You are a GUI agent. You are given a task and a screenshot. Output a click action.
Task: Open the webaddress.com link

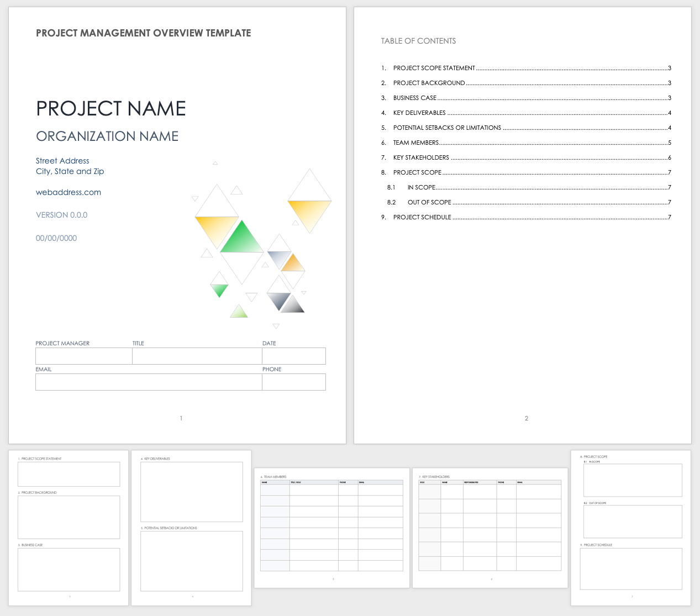tap(69, 192)
